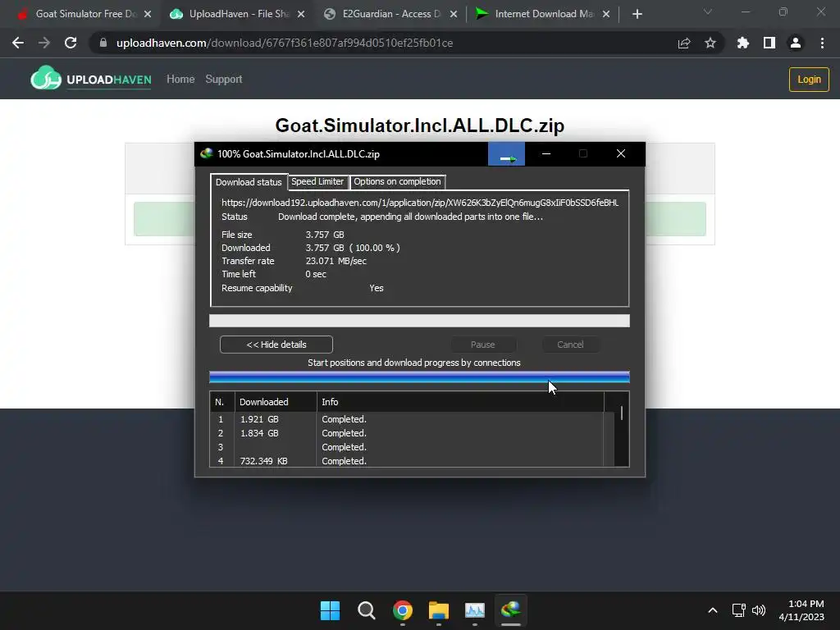Click the clock showing 1:04 PM

806,604
